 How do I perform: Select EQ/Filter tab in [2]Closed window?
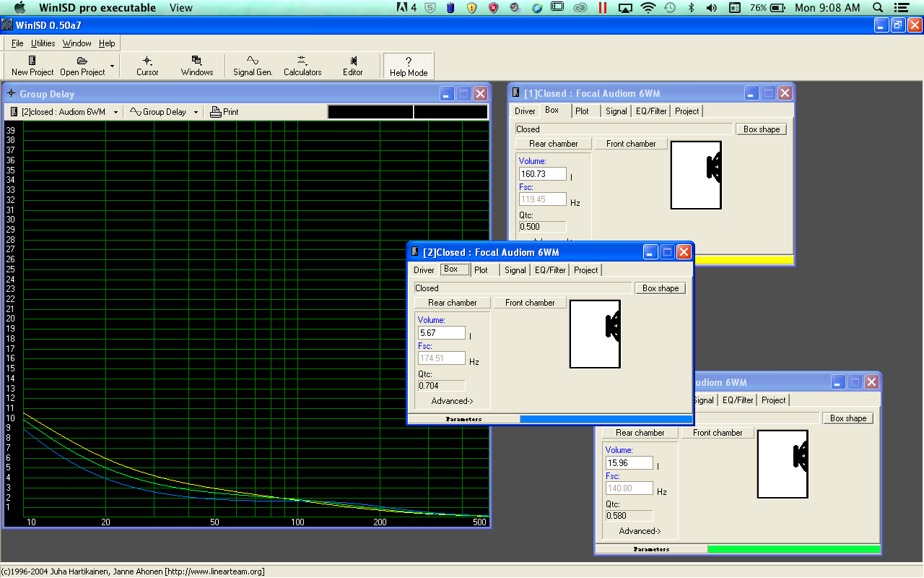pos(550,270)
